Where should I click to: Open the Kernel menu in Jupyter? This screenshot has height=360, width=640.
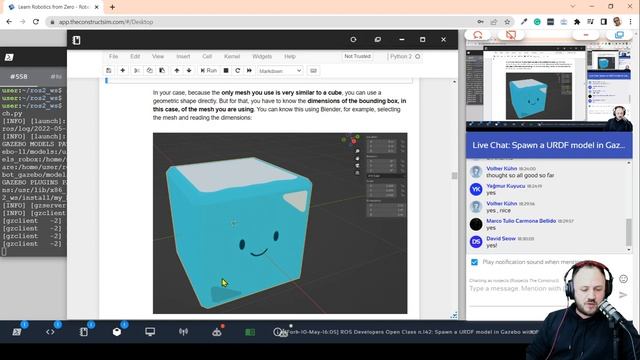click(x=232, y=56)
